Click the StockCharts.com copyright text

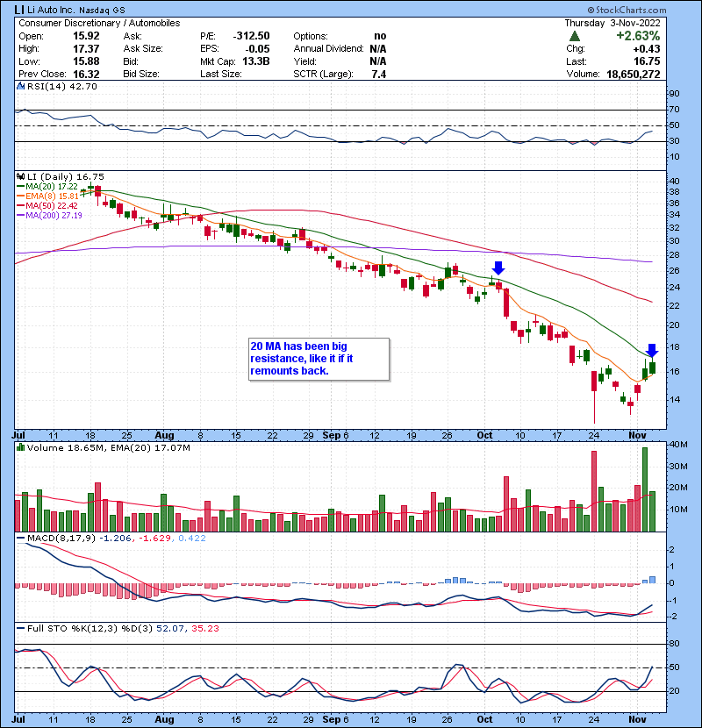coord(627,10)
